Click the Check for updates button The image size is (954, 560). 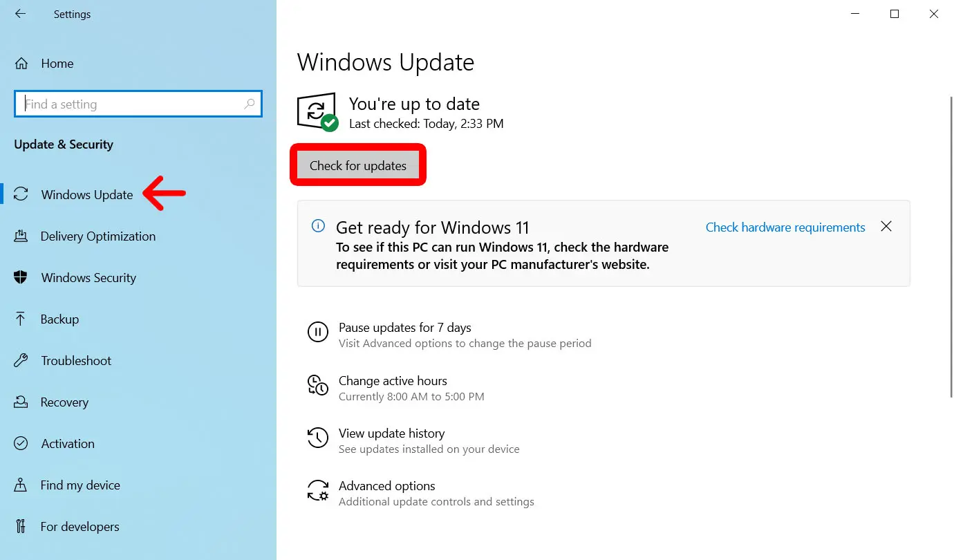pyautogui.click(x=358, y=165)
